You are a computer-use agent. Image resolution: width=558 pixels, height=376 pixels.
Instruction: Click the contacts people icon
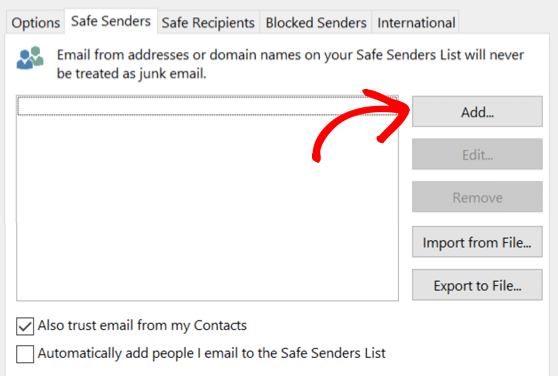(30, 58)
